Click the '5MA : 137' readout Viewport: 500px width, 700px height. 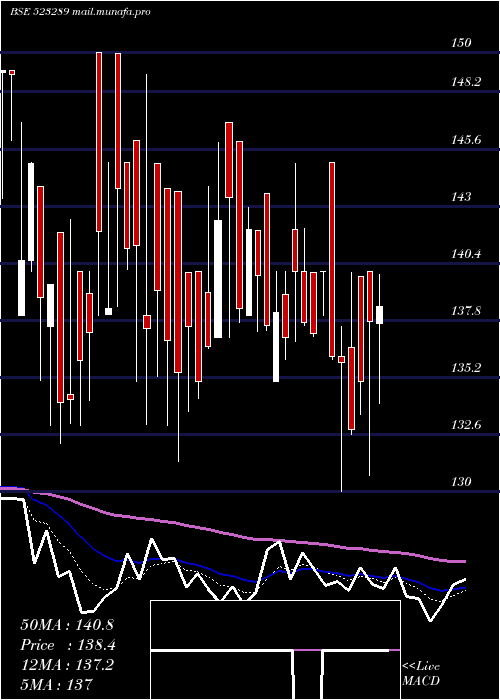point(56,684)
